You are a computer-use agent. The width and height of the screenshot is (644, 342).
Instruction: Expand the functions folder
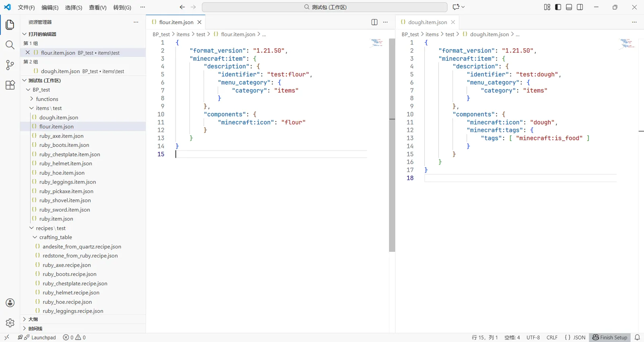pyautogui.click(x=47, y=99)
